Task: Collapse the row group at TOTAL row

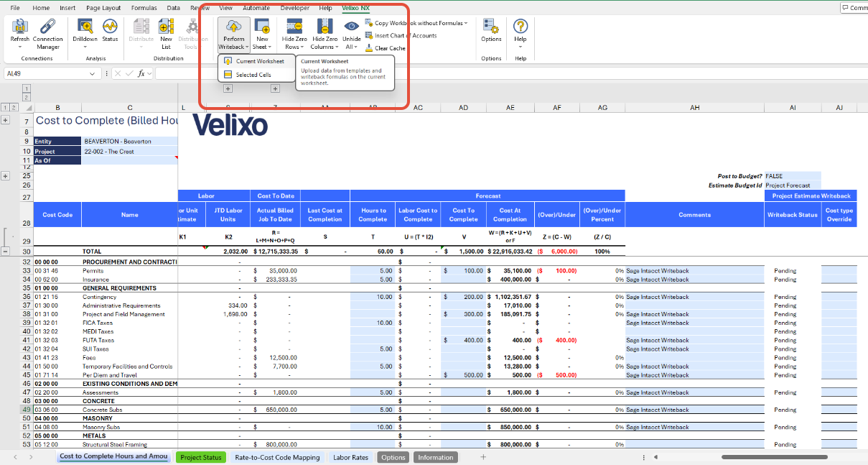Action: [x=6, y=252]
